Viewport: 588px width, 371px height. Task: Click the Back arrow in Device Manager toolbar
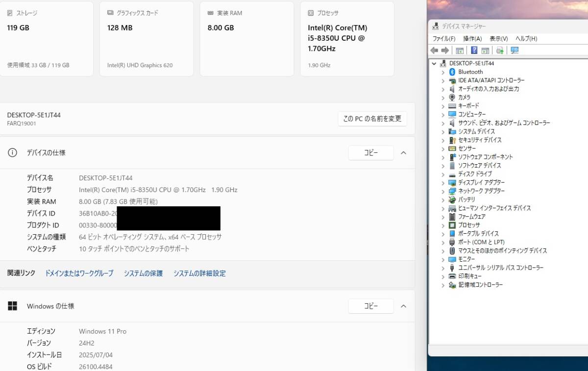(434, 50)
